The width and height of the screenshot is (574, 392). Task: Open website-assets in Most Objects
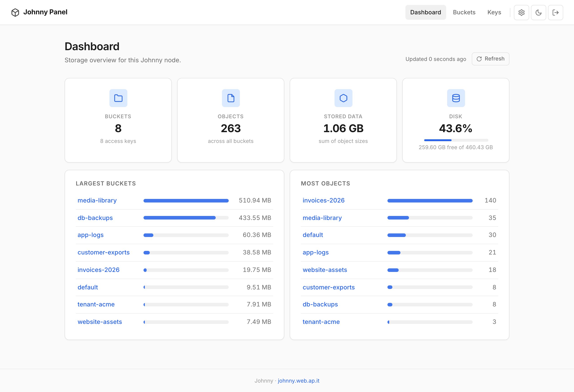pyautogui.click(x=325, y=270)
